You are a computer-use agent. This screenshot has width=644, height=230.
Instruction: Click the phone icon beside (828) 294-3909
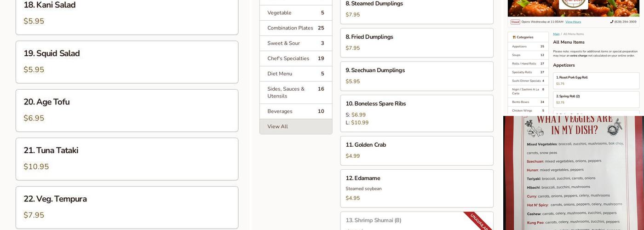pyautogui.click(x=612, y=22)
